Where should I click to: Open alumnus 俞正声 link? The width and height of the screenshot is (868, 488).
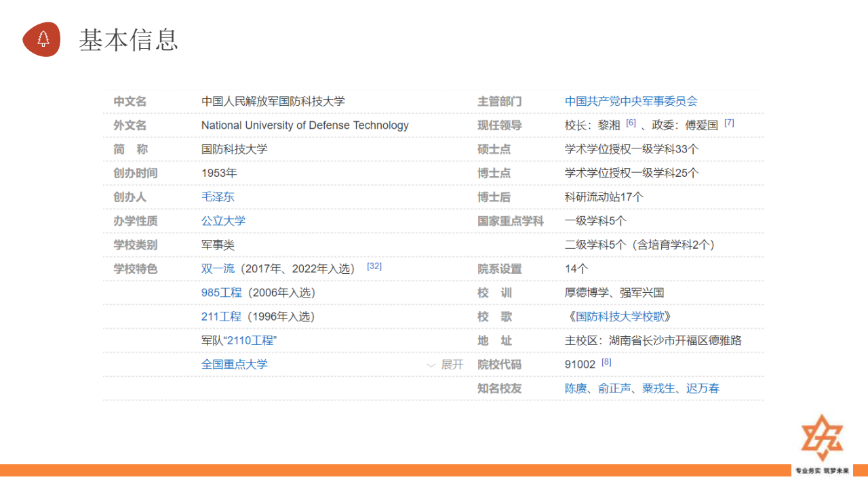(614, 388)
